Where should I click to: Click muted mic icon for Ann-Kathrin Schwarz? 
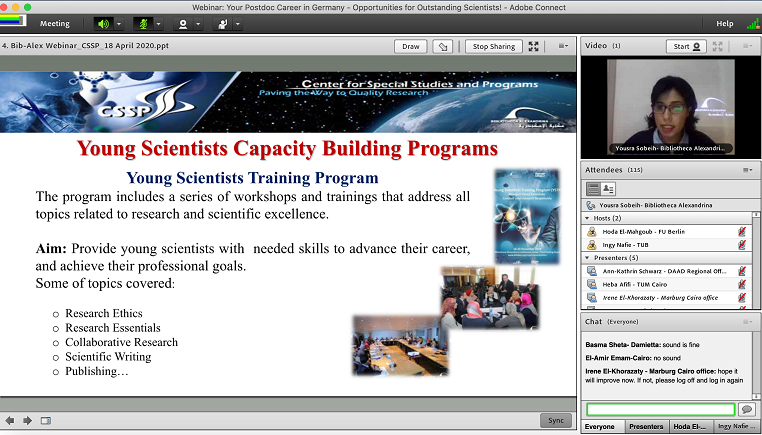(x=742, y=271)
